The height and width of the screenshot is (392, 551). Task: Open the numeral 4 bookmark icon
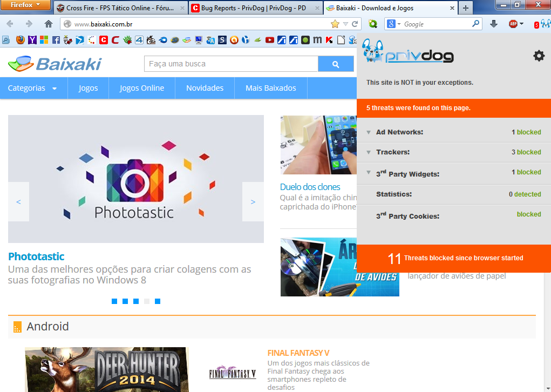[x=139, y=40]
